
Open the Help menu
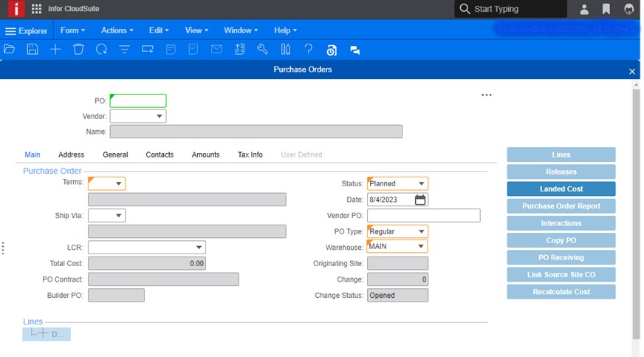coord(285,30)
